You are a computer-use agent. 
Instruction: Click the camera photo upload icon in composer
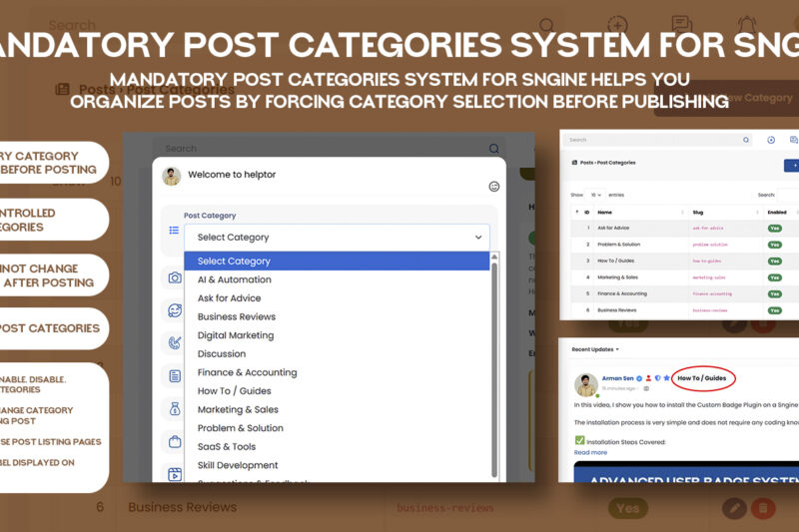175,277
